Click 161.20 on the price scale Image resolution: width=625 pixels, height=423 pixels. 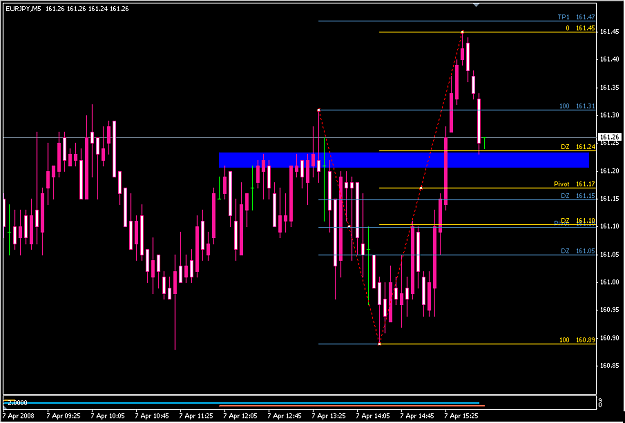[x=608, y=171]
